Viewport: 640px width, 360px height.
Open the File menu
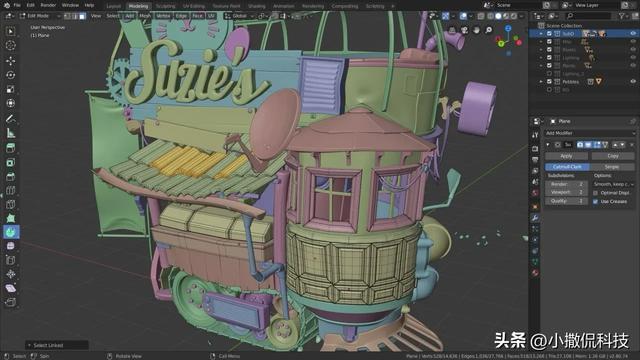[x=17, y=5]
